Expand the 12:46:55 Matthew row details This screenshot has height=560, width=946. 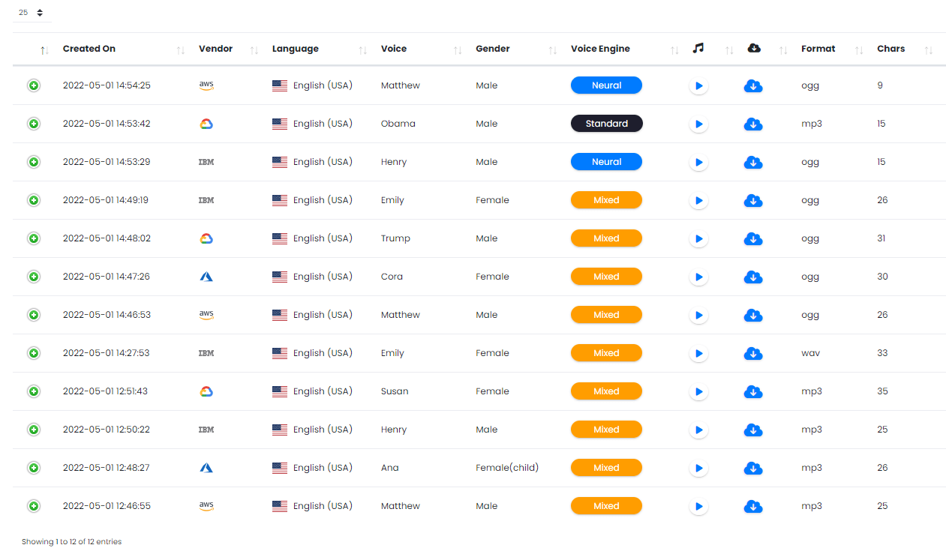34,506
